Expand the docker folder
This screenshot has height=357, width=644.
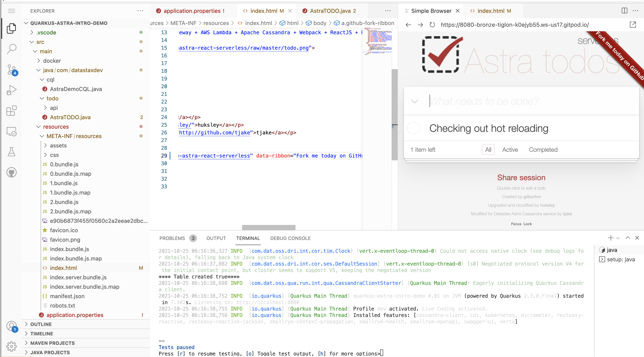(x=52, y=61)
